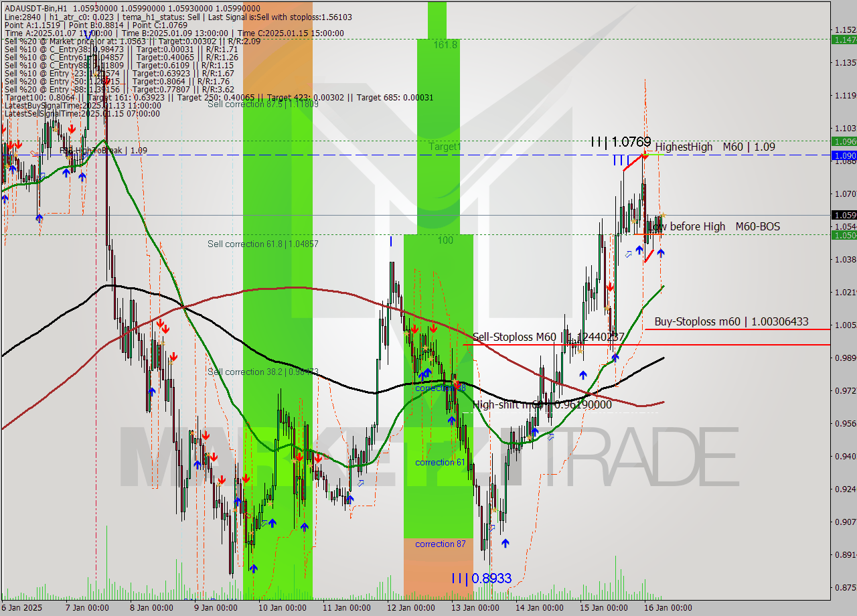Click the '9 Jan 00:00' date label
This screenshot has width=857, height=616.
(216, 608)
